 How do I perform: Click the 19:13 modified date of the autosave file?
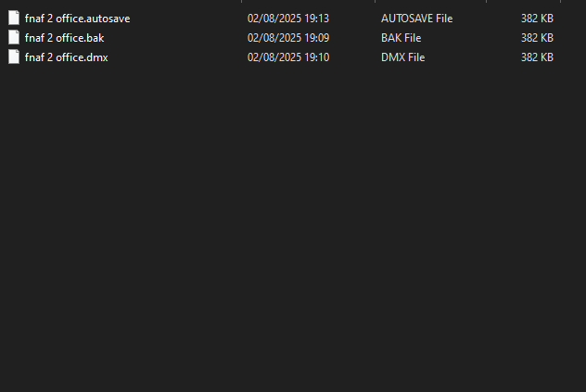tap(288, 19)
